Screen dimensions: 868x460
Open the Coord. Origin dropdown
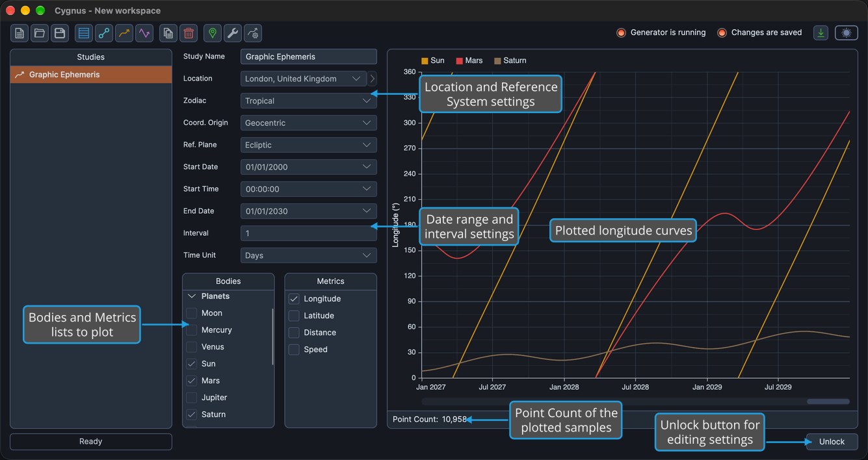click(x=309, y=123)
